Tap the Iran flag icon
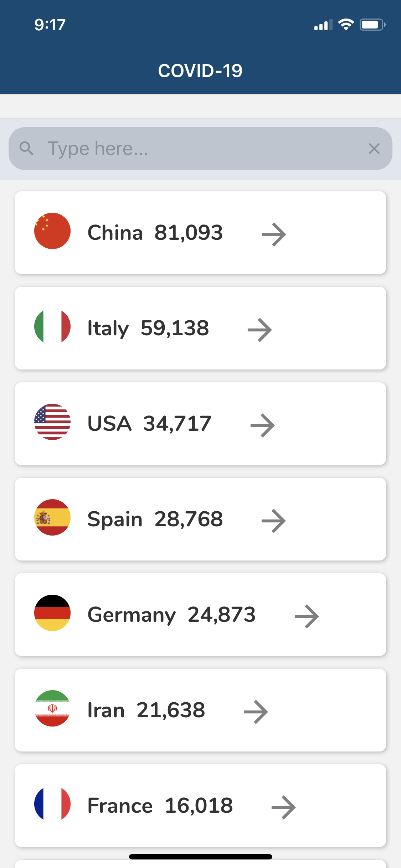 [52, 708]
